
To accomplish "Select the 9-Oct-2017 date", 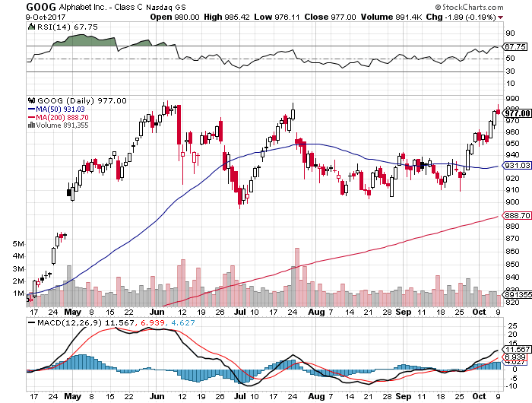I will (x=46, y=17).
